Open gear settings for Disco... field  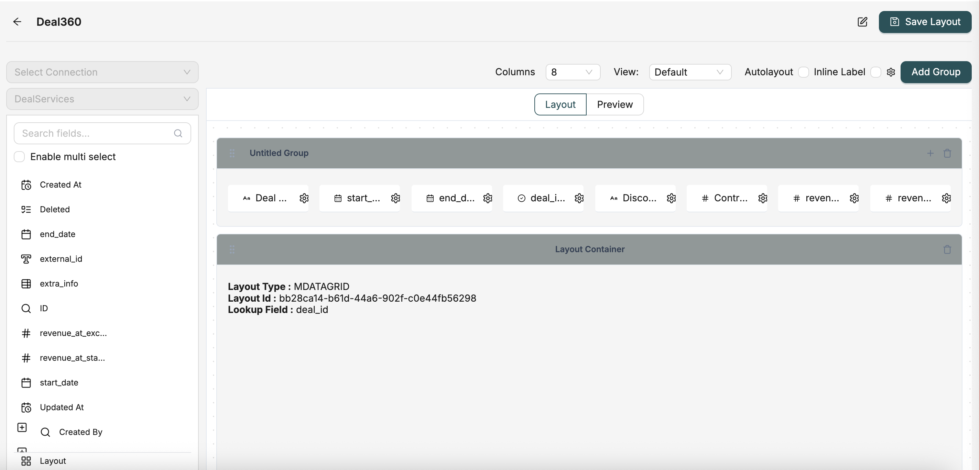[671, 198]
